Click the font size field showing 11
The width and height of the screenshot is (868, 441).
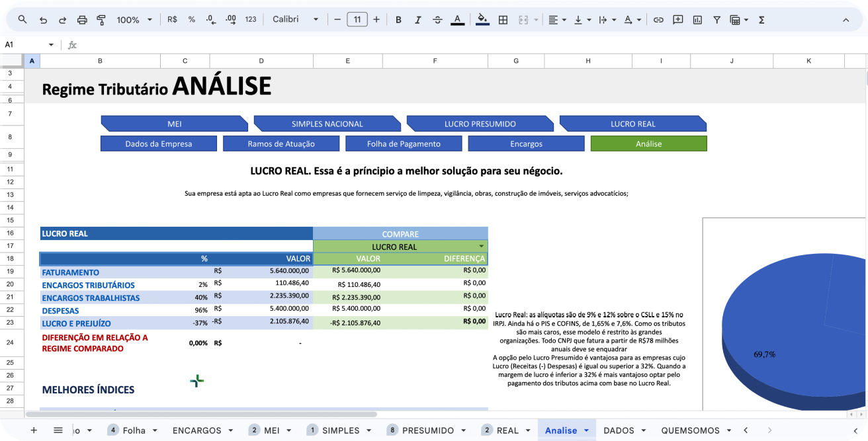(x=357, y=20)
